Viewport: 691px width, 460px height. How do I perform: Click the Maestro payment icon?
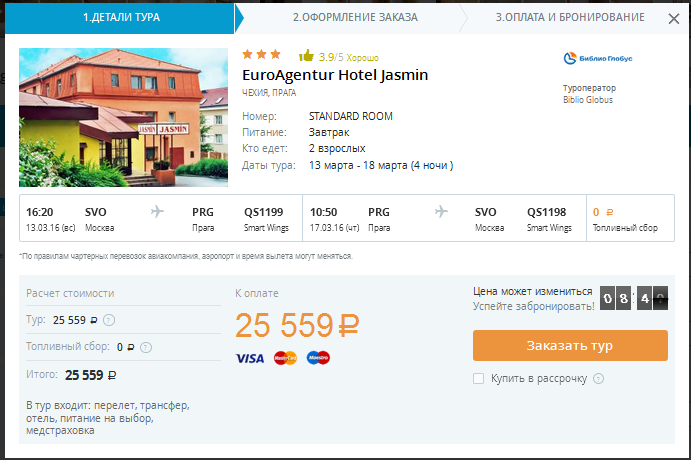(x=318, y=358)
